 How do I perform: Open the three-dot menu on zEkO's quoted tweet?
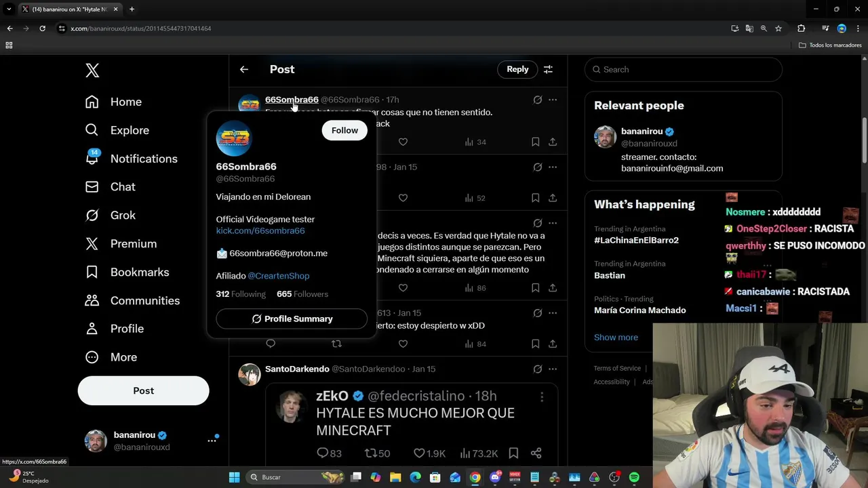click(x=541, y=397)
